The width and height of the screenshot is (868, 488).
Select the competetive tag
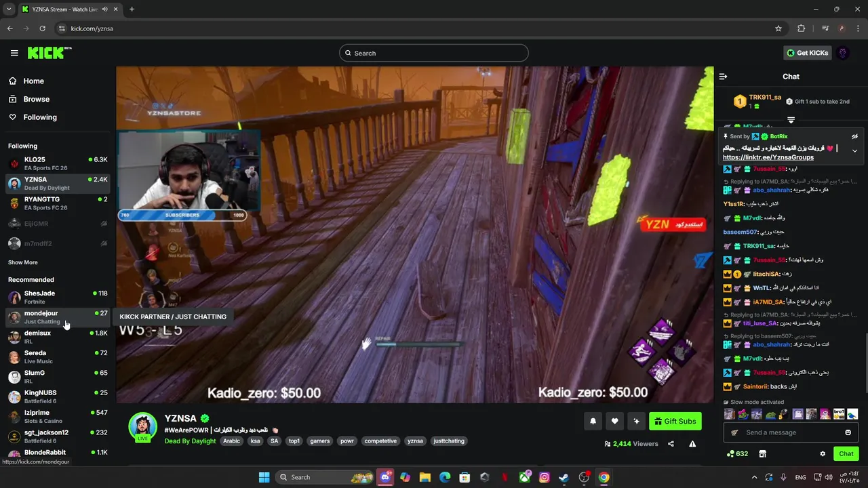[x=380, y=441]
